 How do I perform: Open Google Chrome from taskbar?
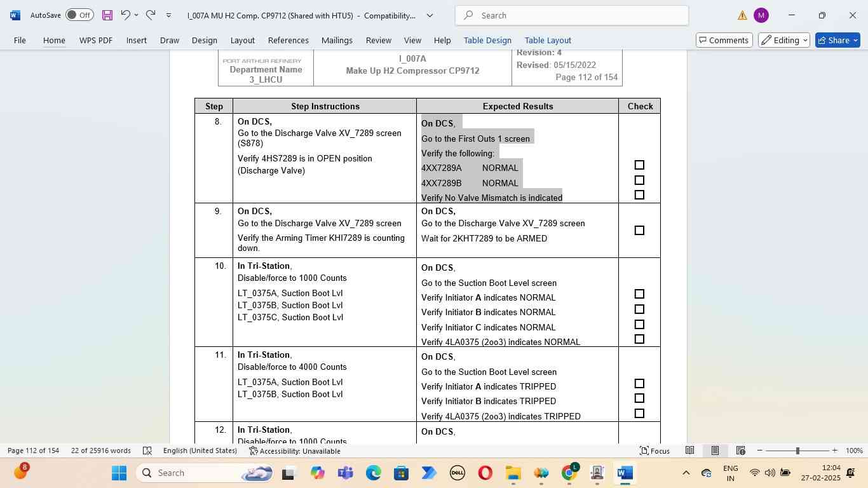pos(569,473)
